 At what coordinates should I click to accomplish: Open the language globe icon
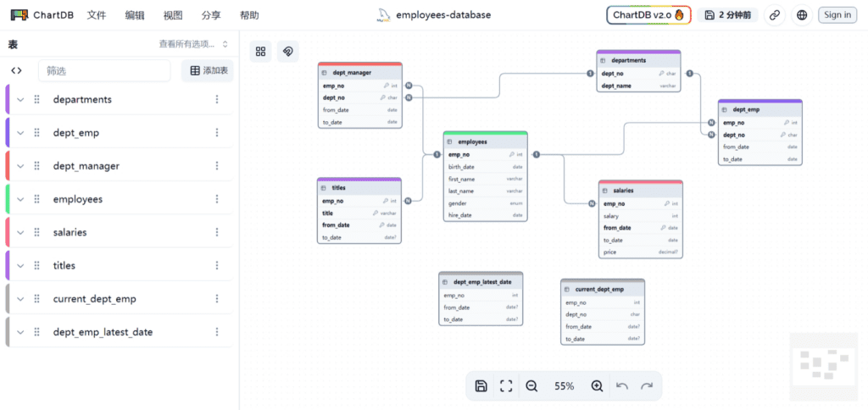[802, 14]
